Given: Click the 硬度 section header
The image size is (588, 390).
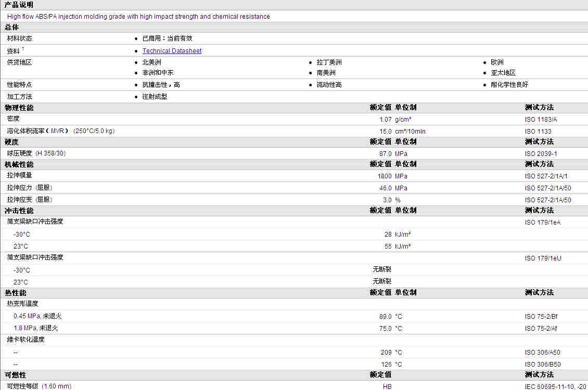Looking at the screenshot, I should coord(11,142).
